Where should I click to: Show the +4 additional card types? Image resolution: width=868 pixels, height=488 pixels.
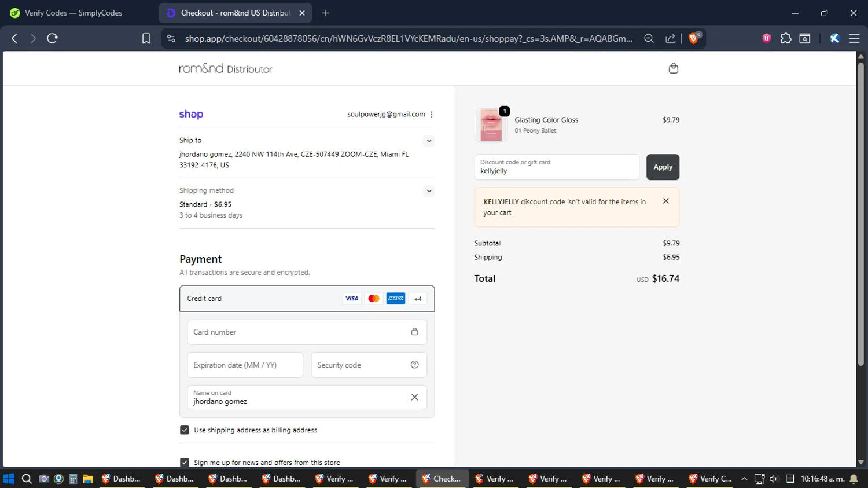click(418, 299)
